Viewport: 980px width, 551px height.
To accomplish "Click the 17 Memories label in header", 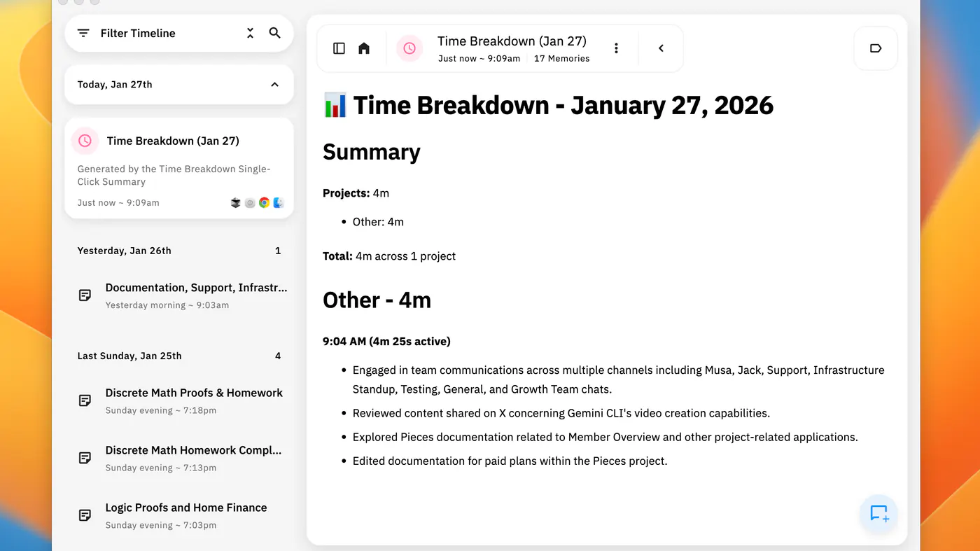I will tap(561, 59).
